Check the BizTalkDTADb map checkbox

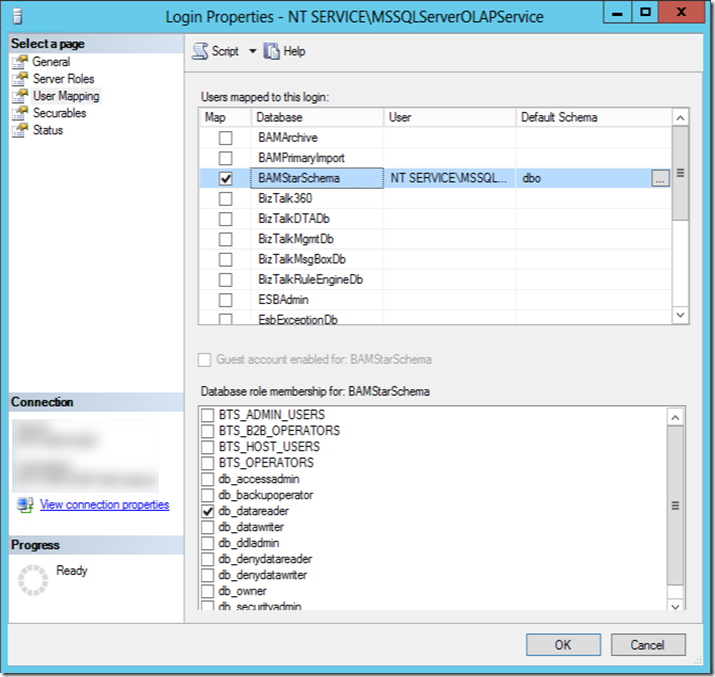click(225, 219)
